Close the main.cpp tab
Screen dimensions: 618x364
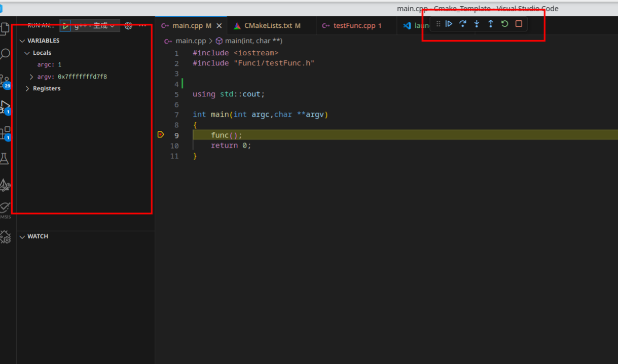[219, 26]
